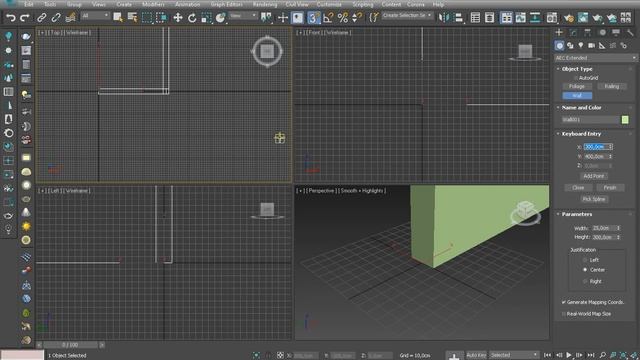Open the key filter Selected dropdown
Image resolution: width=640 pixels, height=360 pixels.
(x=514, y=355)
